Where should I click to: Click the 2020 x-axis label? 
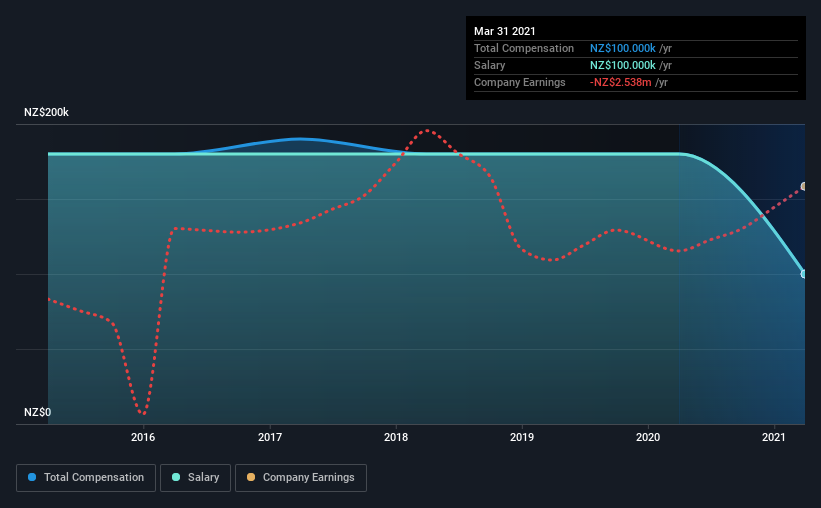[x=648, y=437]
